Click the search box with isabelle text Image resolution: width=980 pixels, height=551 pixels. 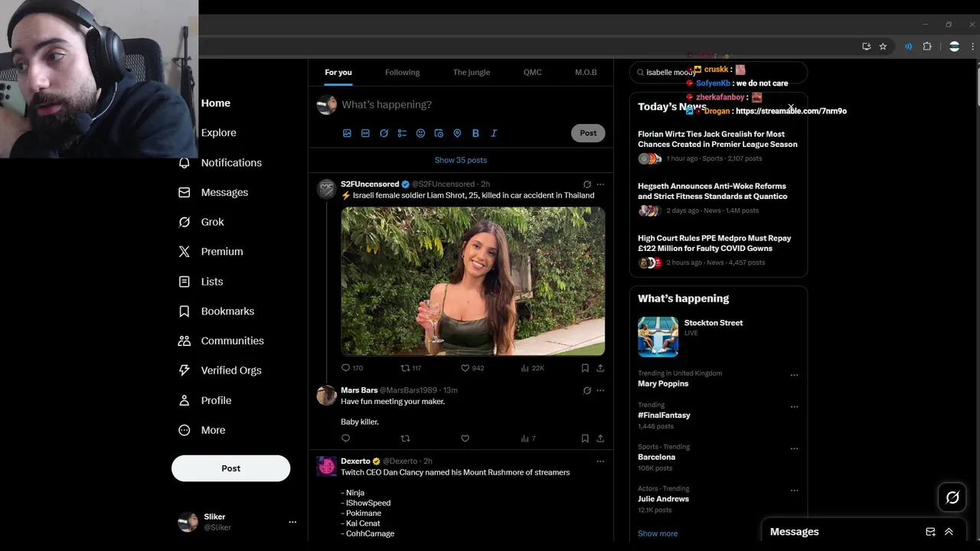718,72
